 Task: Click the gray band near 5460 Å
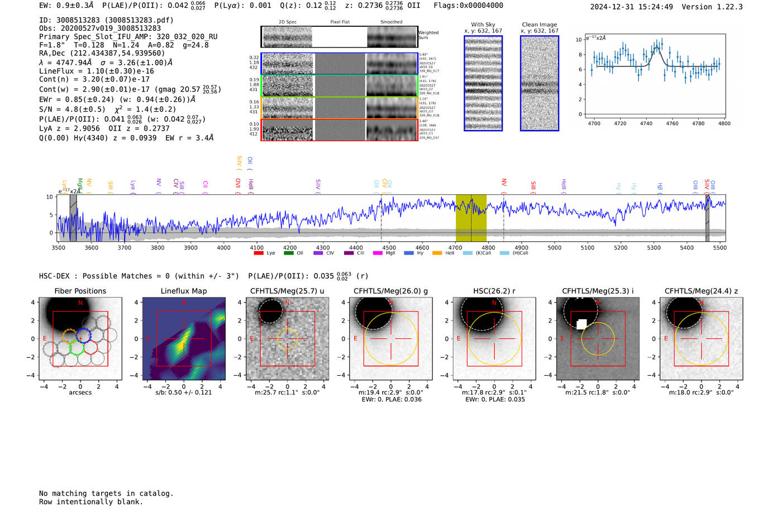707,218
